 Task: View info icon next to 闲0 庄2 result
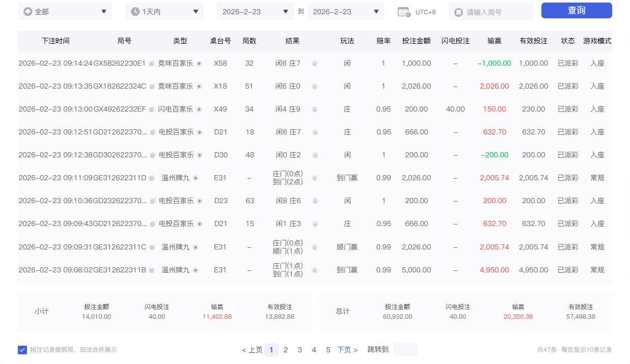(315, 155)
